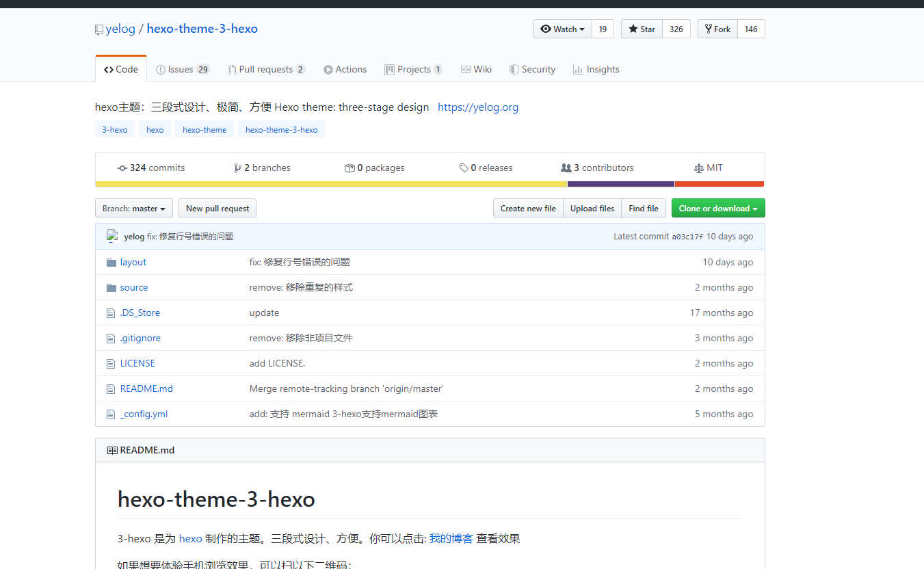The height and width of the screenshot is (569, 924).
Task: Click the README.md header book icon
Action: pyautogui.click(x=112, y=451)
